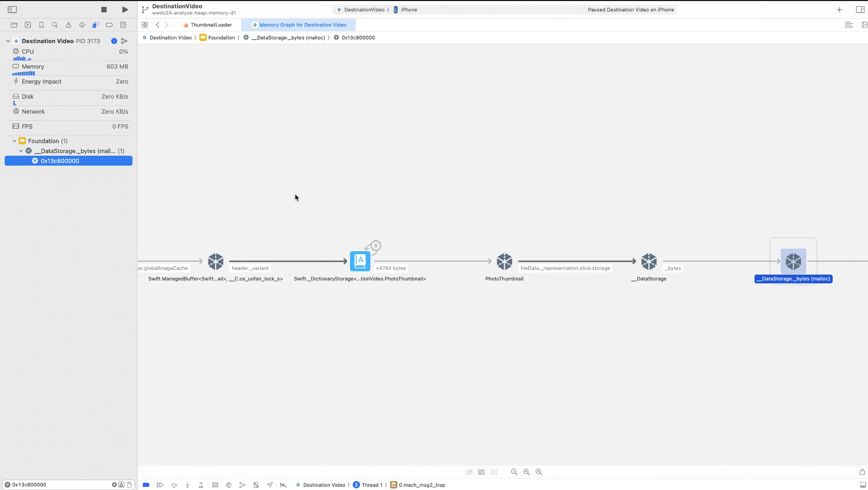Toggle the inspector panel button
The height and width of the screenshot is (490, 868).
860,9
